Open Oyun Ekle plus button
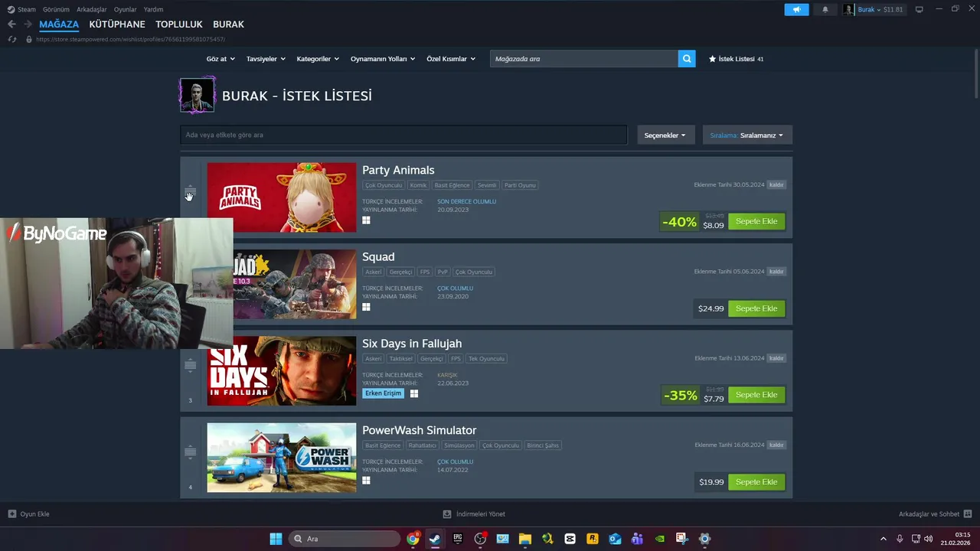 click(x=28, y=514)
